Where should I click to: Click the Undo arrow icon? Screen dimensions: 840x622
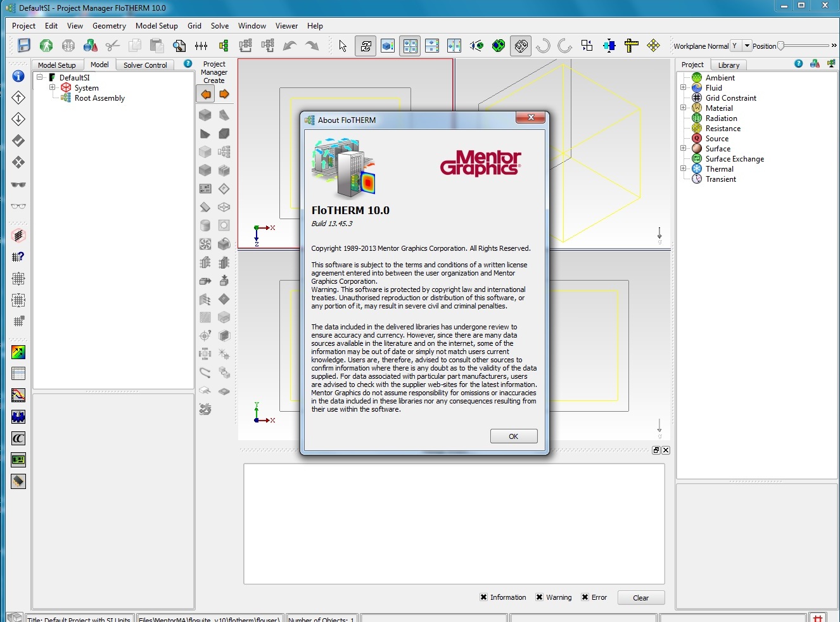coord(290,46)
